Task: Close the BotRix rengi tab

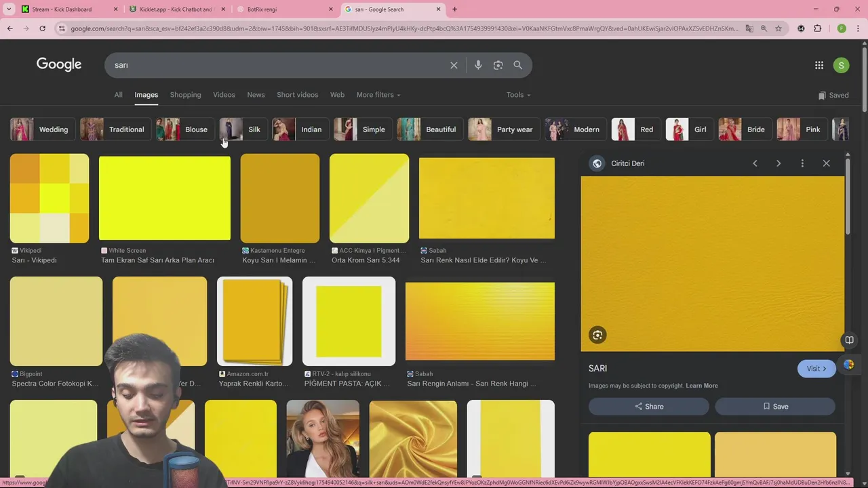Action: [331, 9]
